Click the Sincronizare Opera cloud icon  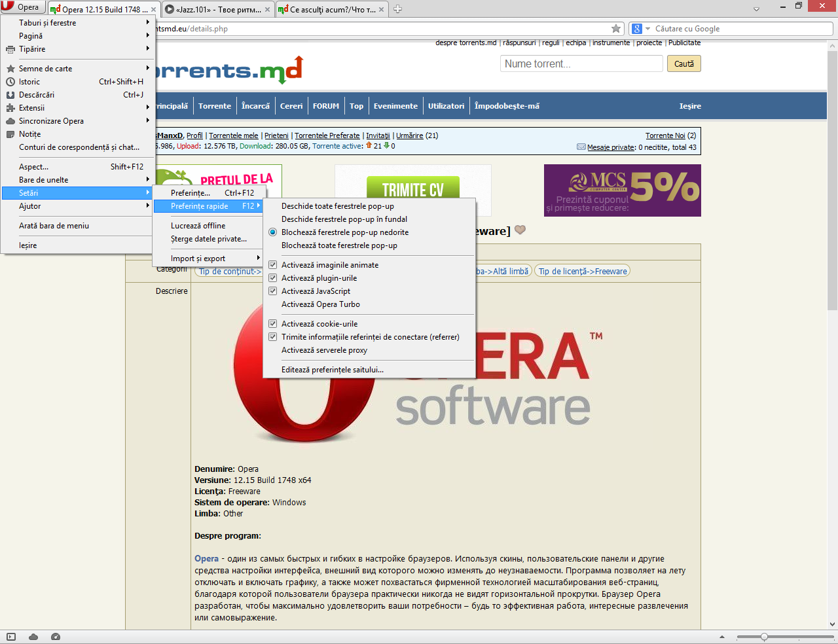[10, 121]
